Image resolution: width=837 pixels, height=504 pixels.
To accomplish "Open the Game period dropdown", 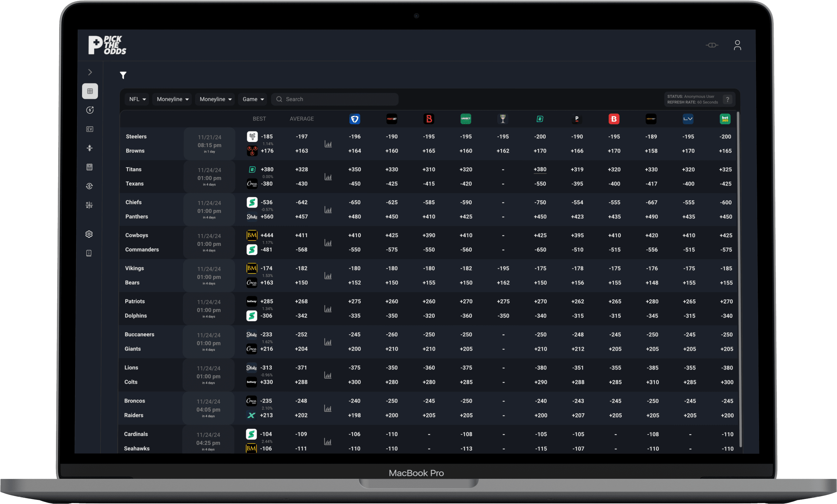I will click(253, 99).
